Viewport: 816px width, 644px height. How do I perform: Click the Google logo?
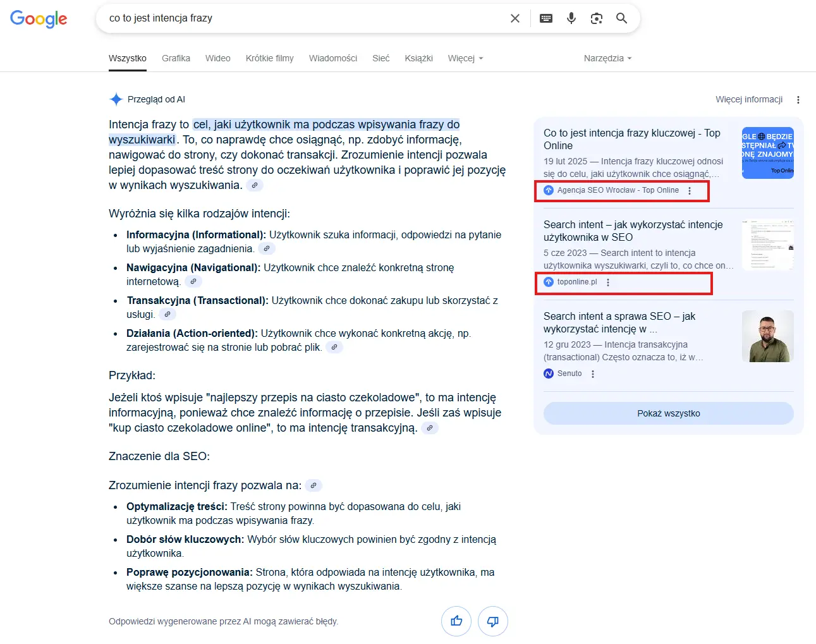pos(39,19)
